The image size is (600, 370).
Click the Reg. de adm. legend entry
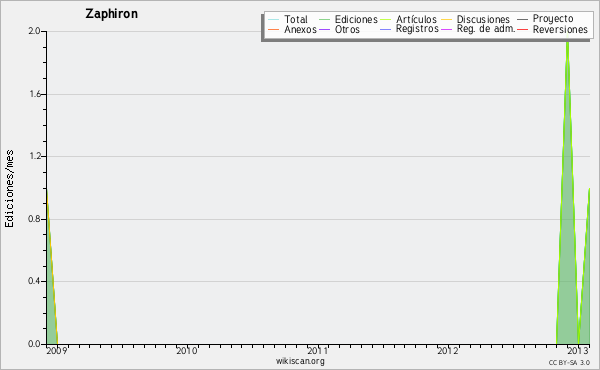(x=478, y=29)
